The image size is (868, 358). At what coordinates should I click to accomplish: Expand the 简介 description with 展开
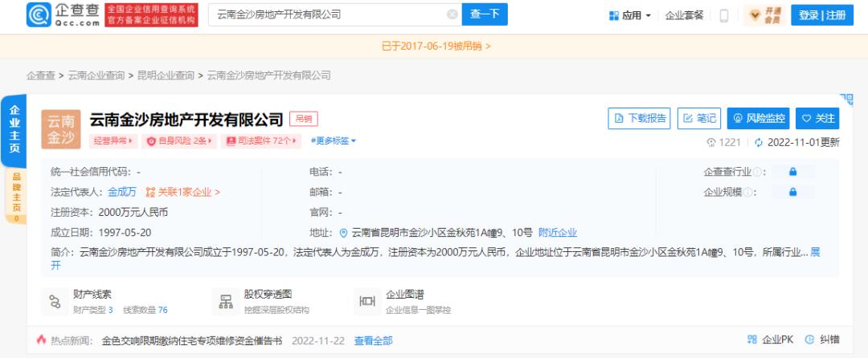(815, 253)
